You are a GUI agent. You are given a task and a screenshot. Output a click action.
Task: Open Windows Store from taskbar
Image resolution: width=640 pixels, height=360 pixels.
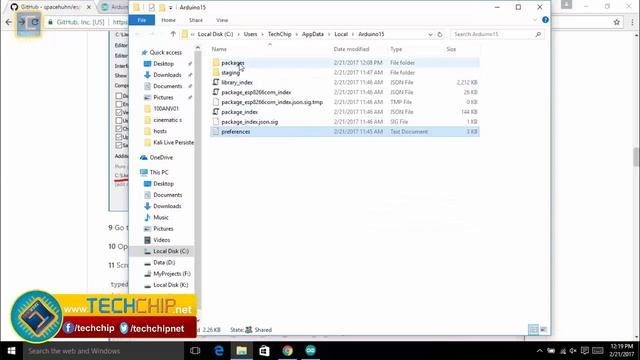(x=264, y=351)
